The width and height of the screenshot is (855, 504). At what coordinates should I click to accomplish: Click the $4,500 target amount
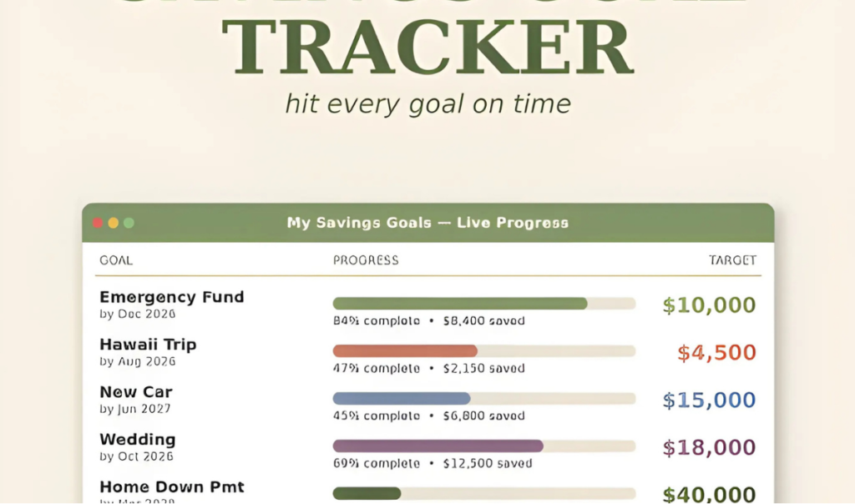point(716,352)
